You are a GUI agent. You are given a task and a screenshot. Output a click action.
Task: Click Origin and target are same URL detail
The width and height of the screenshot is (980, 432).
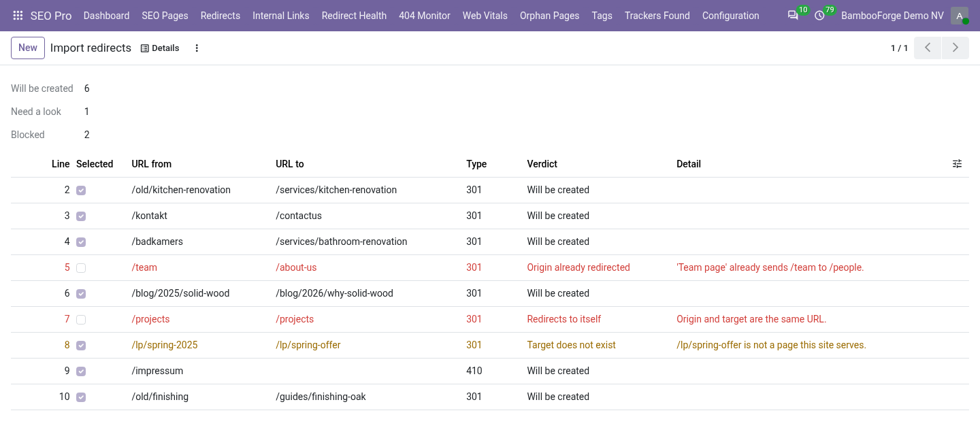tap(751, 319)
